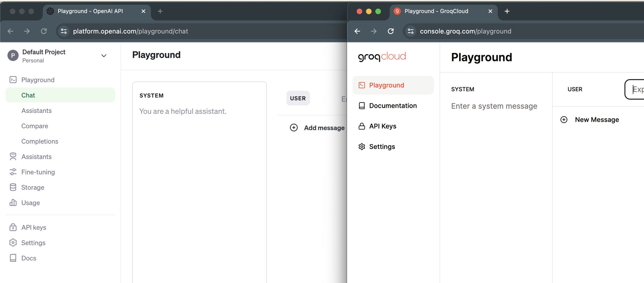This screenshot has height=283, width=644.
Task: Open Compare in the OpenAI sidebar
Action: (35, 126)
